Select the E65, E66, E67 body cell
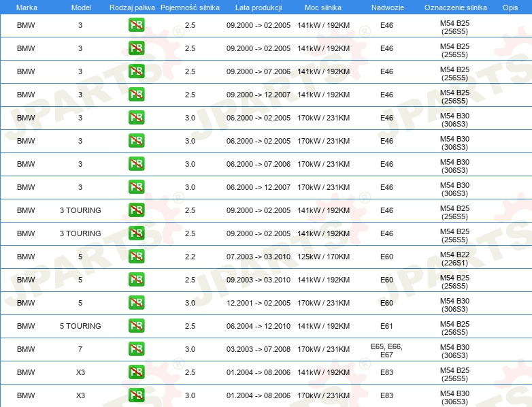This screenshot has width=532, height=407. point(386,351)
